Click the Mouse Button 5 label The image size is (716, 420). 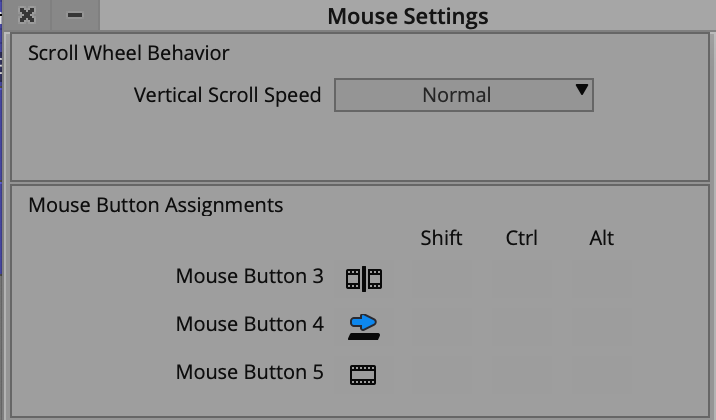(250, 372)
